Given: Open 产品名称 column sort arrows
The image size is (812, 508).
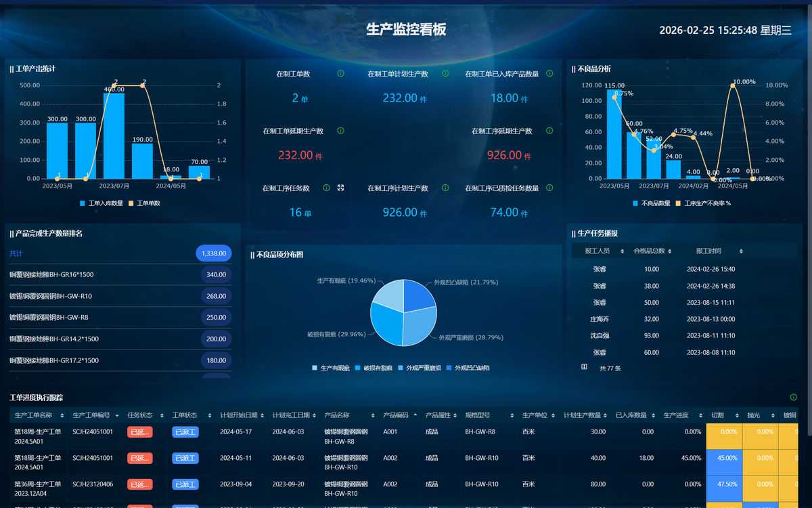Looking at the screenshot, I should pos(371,415).
